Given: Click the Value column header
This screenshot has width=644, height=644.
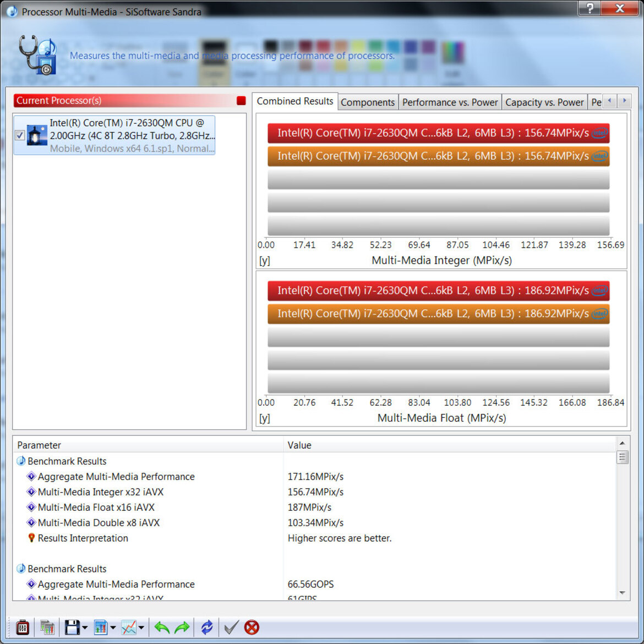Looking at the screenshot, I should (450, 445).
